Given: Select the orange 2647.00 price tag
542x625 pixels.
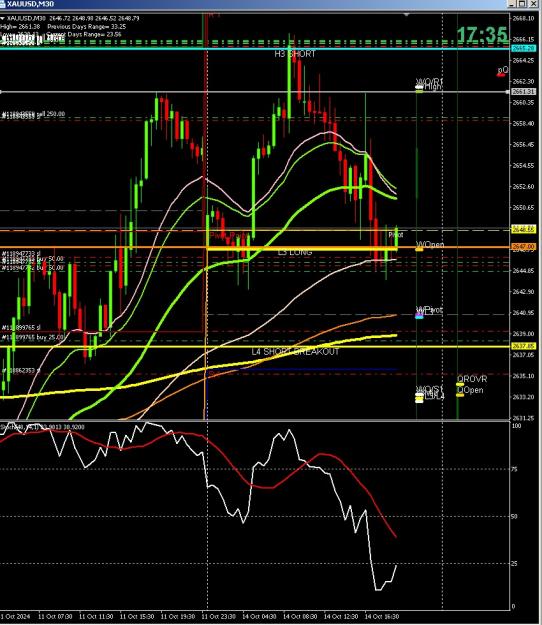Looking at the screenshot, I should point(523,247).
